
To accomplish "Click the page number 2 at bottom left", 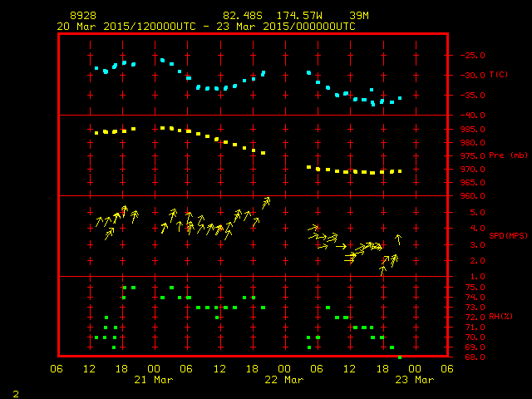I will [x=16, y=394].
